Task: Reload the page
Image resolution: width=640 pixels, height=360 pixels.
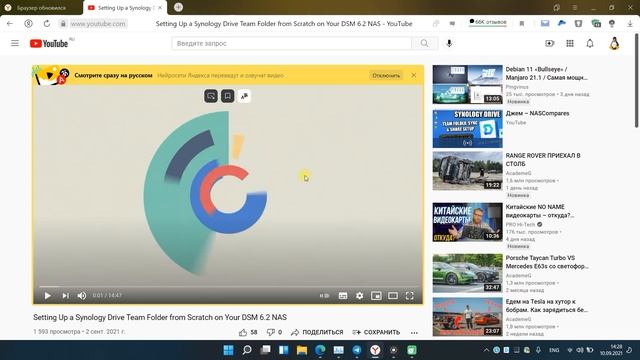Action: [x=47, y=24]
